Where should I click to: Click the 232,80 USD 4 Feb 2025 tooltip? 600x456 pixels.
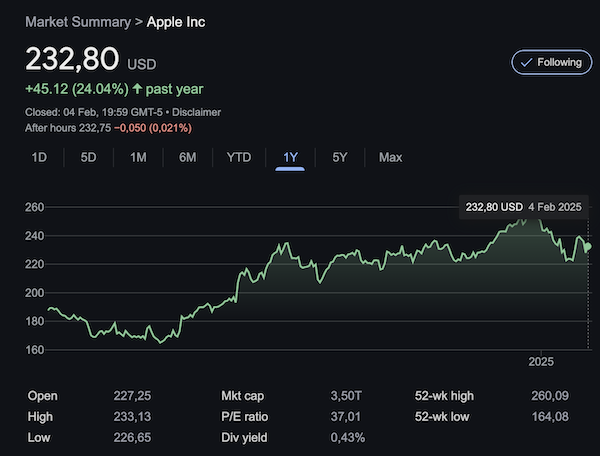tap(523, 207)
